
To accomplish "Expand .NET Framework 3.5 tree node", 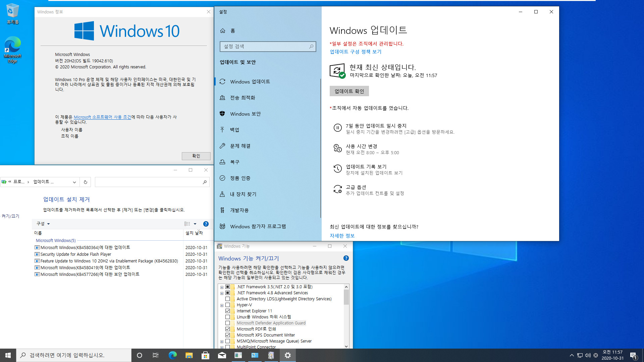I will click(x=222, y=287).
